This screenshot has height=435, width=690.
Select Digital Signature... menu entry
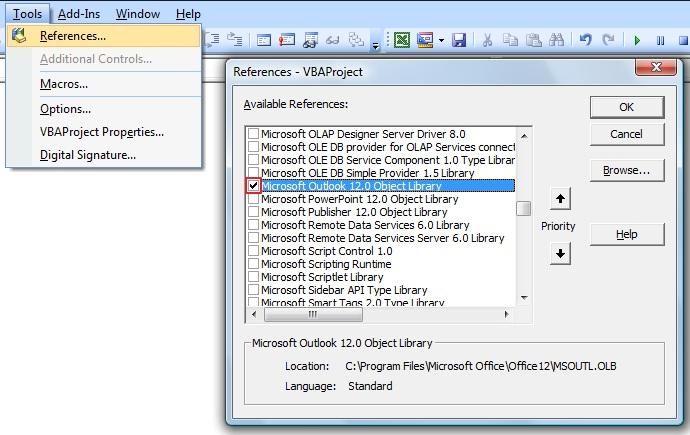click(x=104, y=155)
